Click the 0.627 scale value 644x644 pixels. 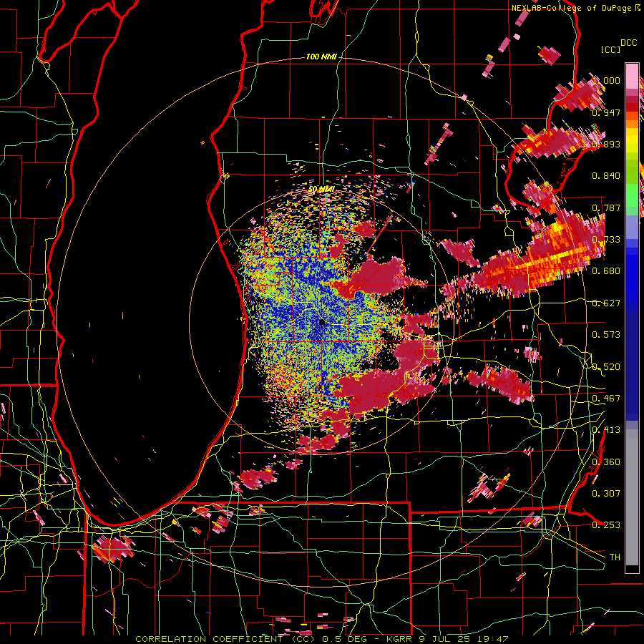[x=606, y=303]
